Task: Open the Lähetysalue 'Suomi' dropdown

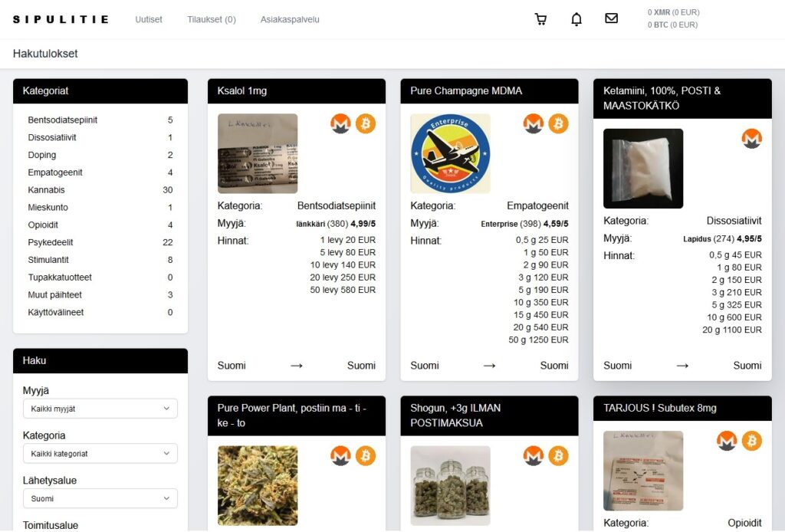Action: tap(100, 498)
